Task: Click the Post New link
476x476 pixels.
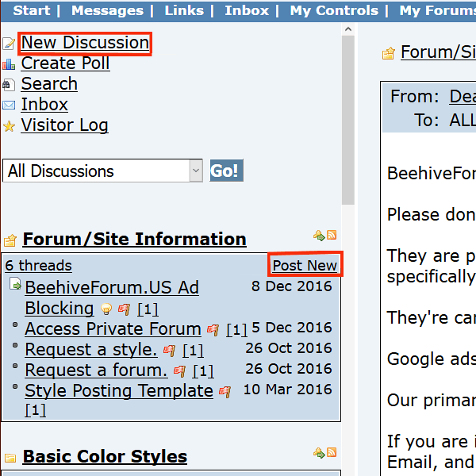Action: click(305, 265)
